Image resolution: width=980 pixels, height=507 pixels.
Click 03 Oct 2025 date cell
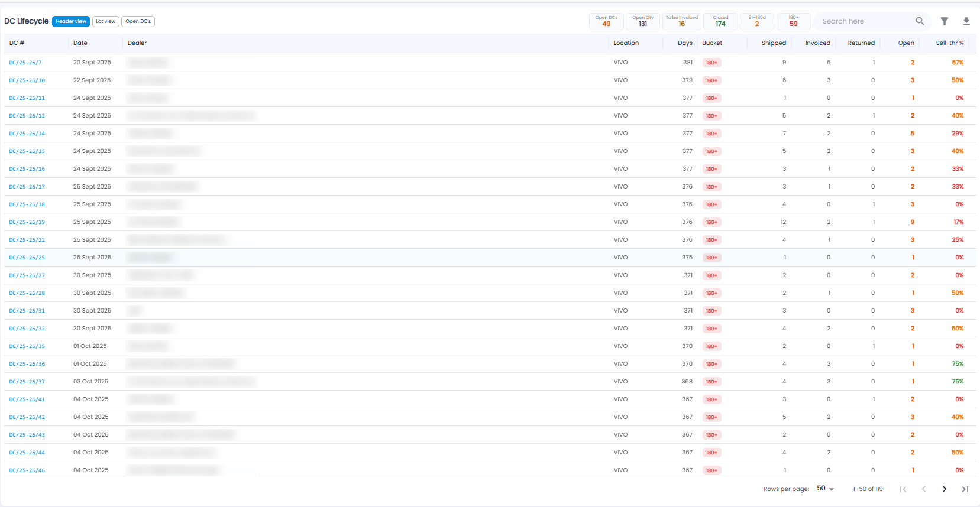point(90,382)
